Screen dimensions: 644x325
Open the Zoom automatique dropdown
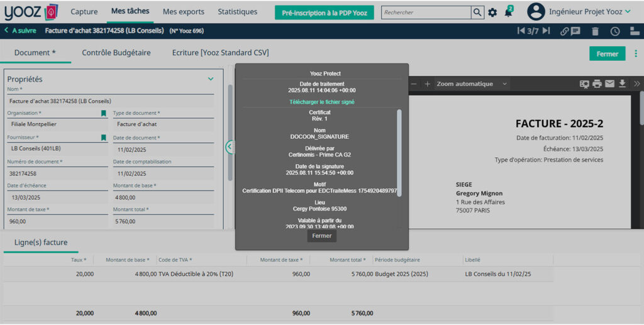coord(472,84)
